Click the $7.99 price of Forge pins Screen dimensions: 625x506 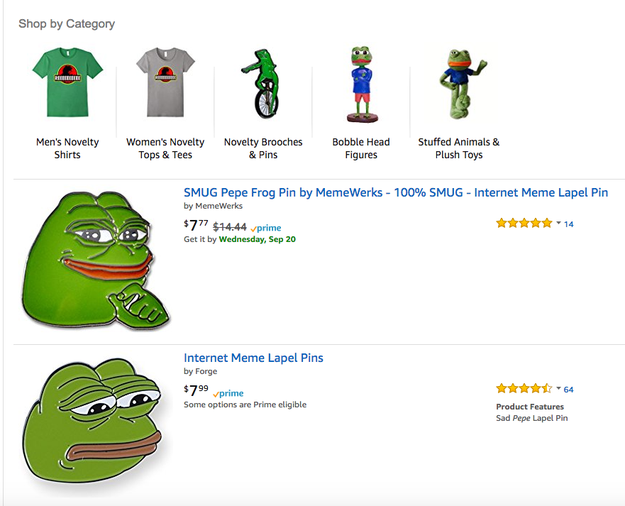(x=197, y=390)
